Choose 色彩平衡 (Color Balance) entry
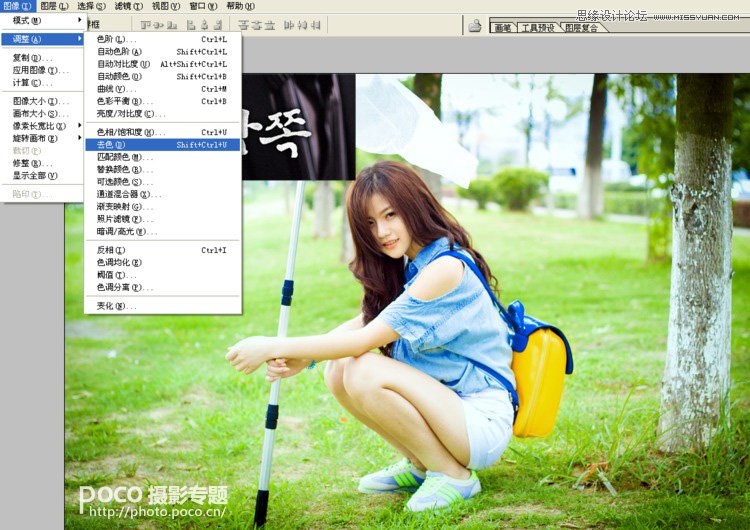 pyautogui.click(x=163, y=101)
